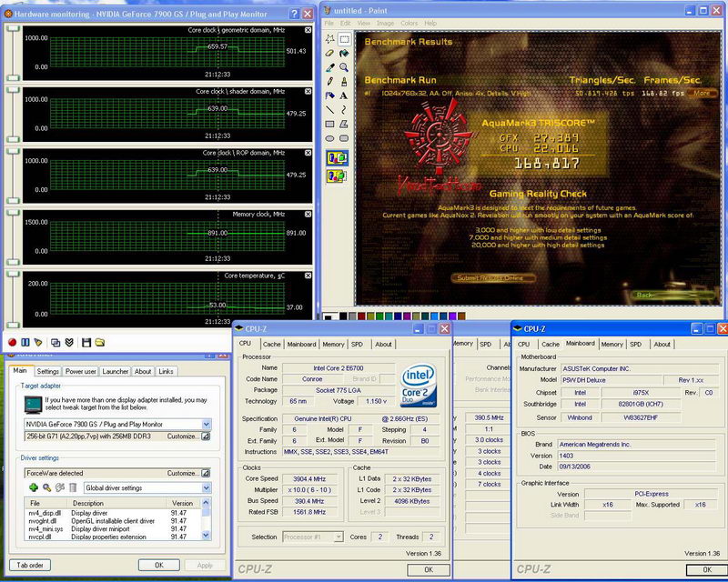This screenshot has height=582, width=728.
Task: Expand the Global driver settings dropdown
Action: click(x=207, y=487)
